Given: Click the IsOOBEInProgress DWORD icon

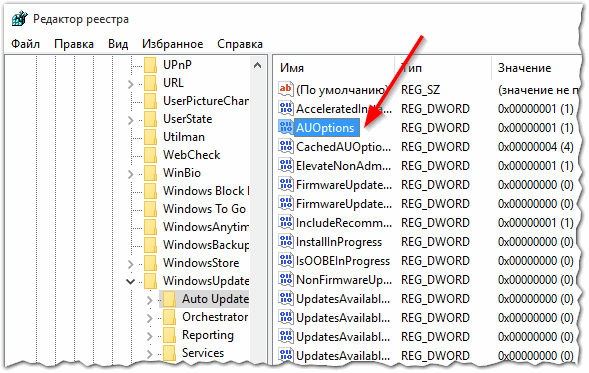Looking at the screenshot, I should point(285,261).
